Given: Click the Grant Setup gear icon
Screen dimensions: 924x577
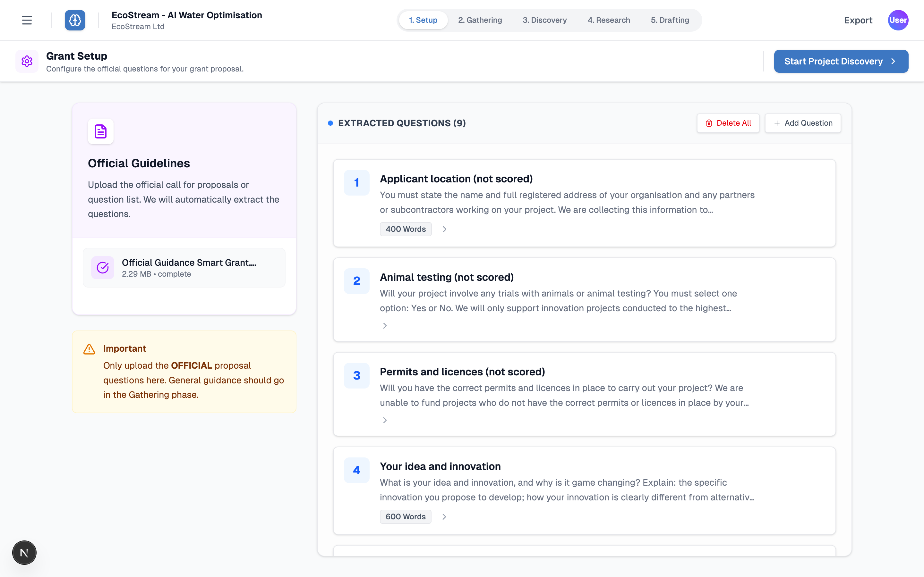Looking at the screenshot, I should [27, 61].
